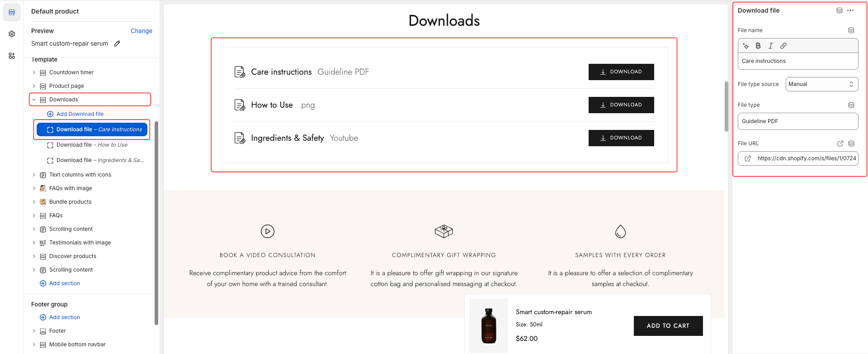Collapse the Downloads section
Viewport: 868px width, 354px height.
click(x=34, y=100)
